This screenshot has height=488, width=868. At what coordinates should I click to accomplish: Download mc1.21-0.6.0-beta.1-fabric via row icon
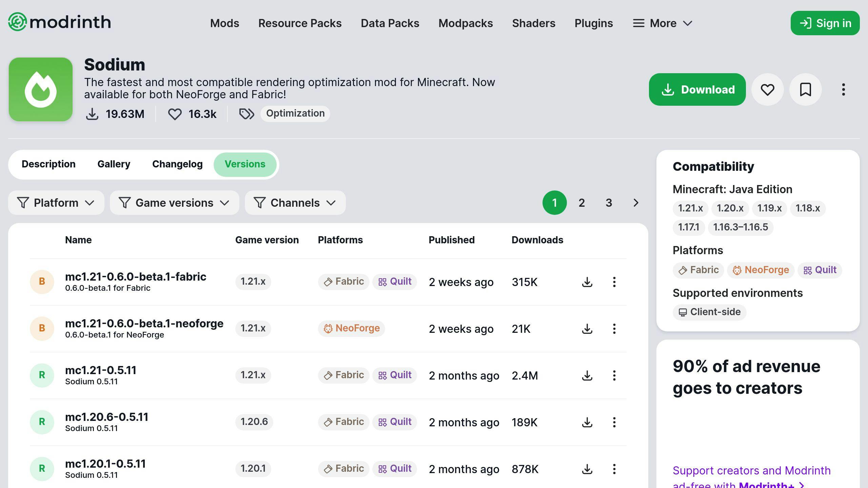[587, 282]
